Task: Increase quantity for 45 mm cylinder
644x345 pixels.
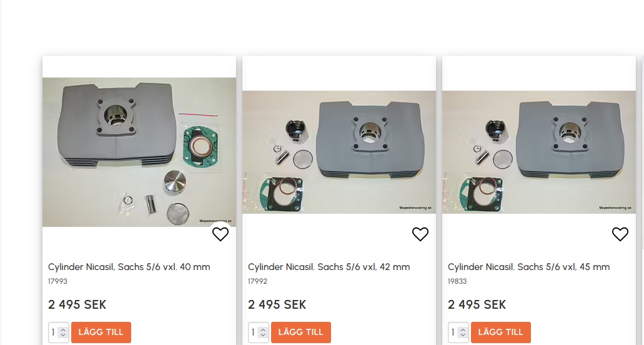Action: coord(463,330)
